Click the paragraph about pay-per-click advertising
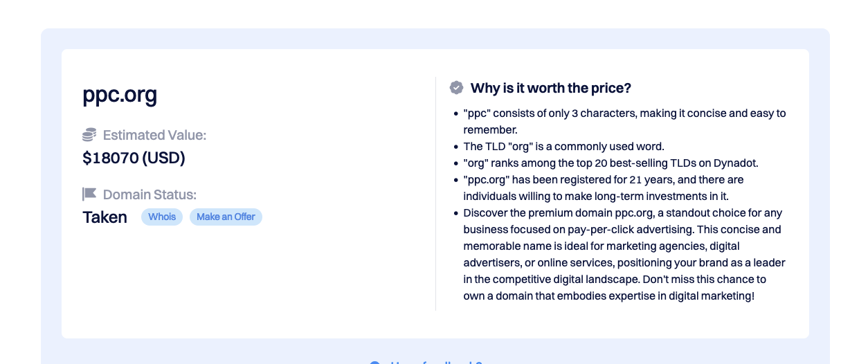The width and height of the screenshot is (868, 364). [x=624, y=255]
